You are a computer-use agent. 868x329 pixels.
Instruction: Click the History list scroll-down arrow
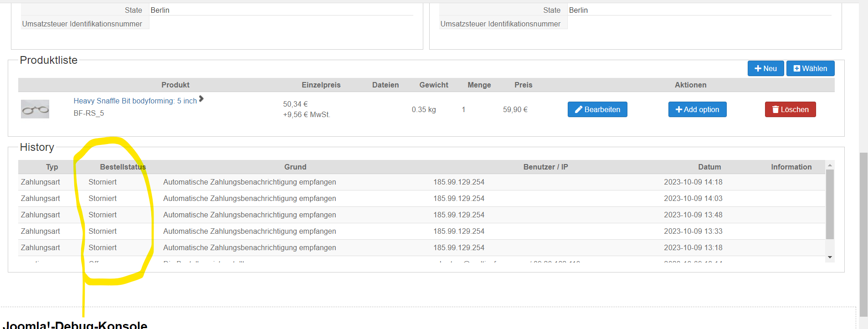point(830,257)
